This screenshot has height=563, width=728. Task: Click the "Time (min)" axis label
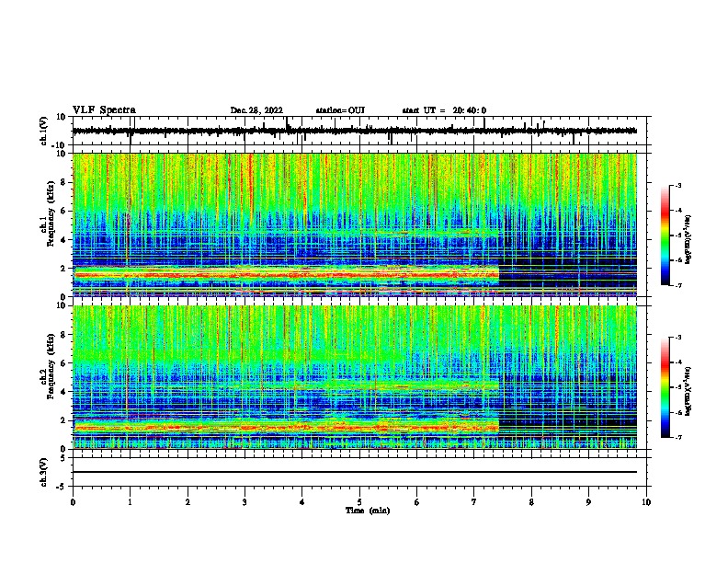[368, 511]
